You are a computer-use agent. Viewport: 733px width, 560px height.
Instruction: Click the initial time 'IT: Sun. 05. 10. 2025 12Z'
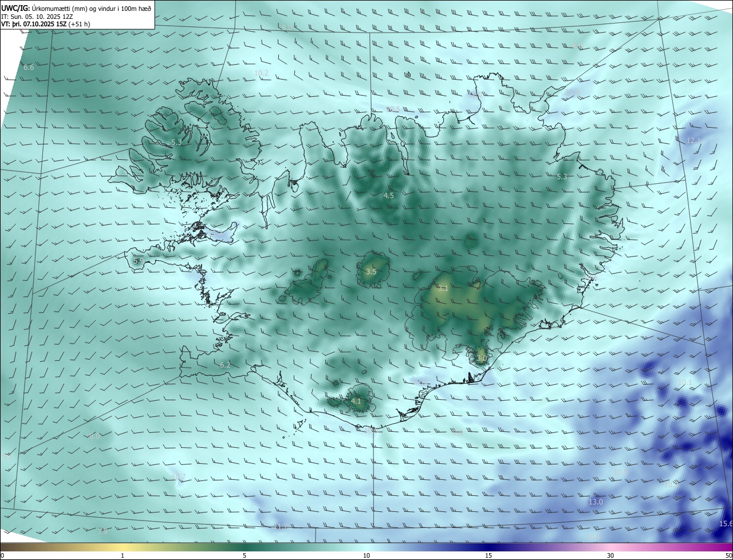point(37,17)
